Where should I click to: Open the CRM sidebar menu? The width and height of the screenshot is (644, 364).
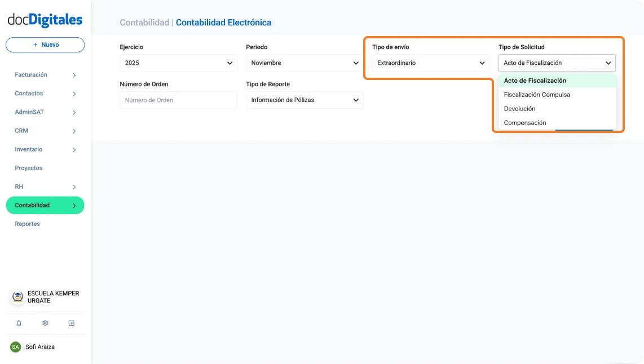21,130
